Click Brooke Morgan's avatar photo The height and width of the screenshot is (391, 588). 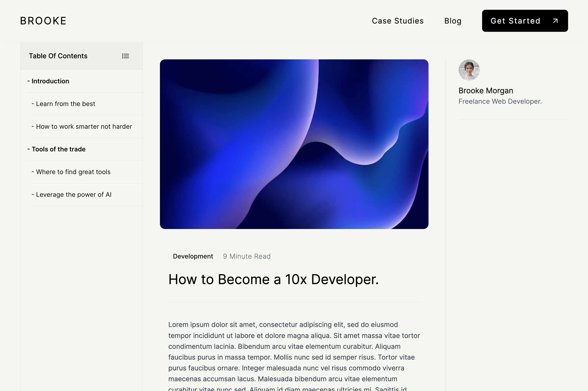click(x=469, y=70)
